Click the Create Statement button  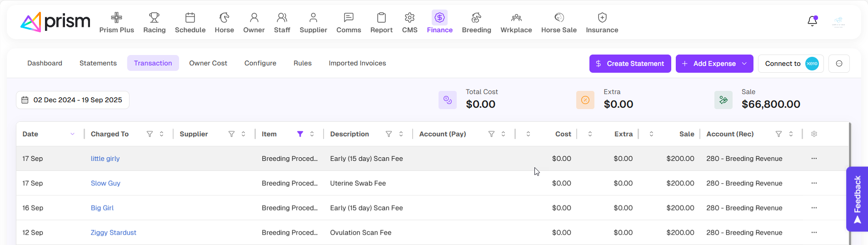(630, 64)
